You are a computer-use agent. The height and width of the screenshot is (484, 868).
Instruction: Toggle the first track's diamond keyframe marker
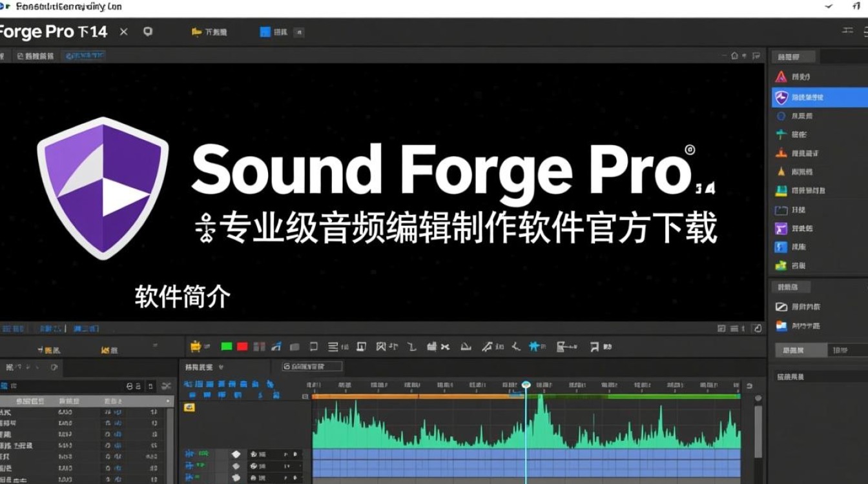point(236,454)
